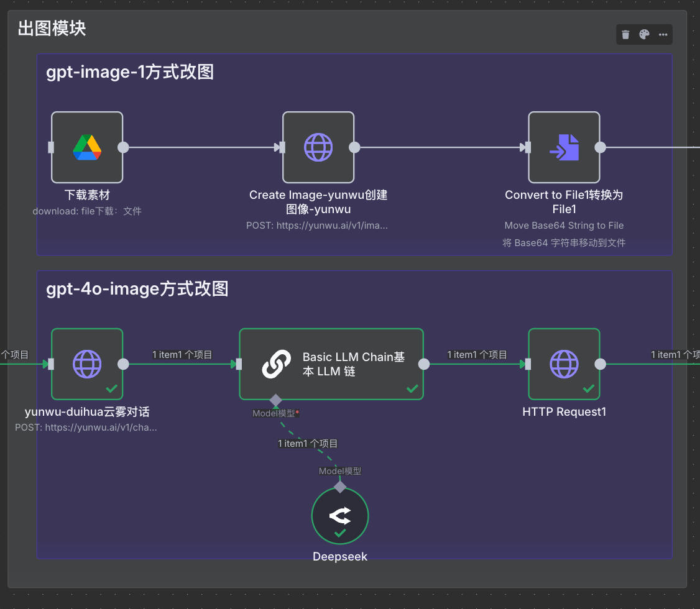
Task: Open the Deepseek model node
Action: (340, 516)
